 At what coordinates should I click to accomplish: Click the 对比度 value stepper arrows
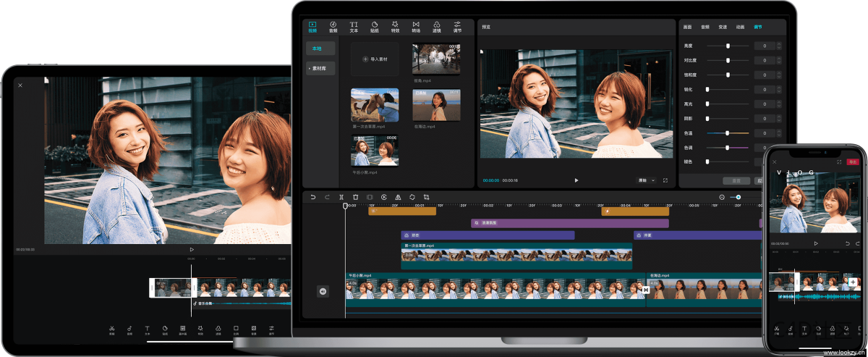coord(779,60)
